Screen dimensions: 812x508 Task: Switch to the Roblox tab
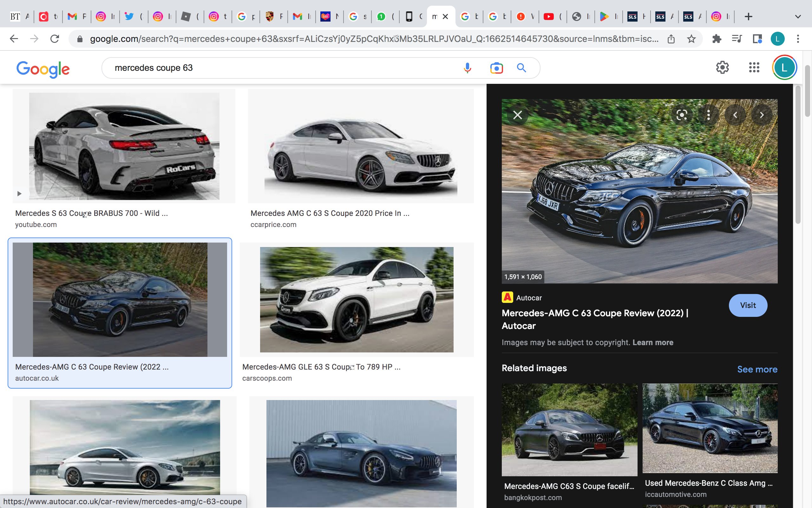tap(190, 17)
